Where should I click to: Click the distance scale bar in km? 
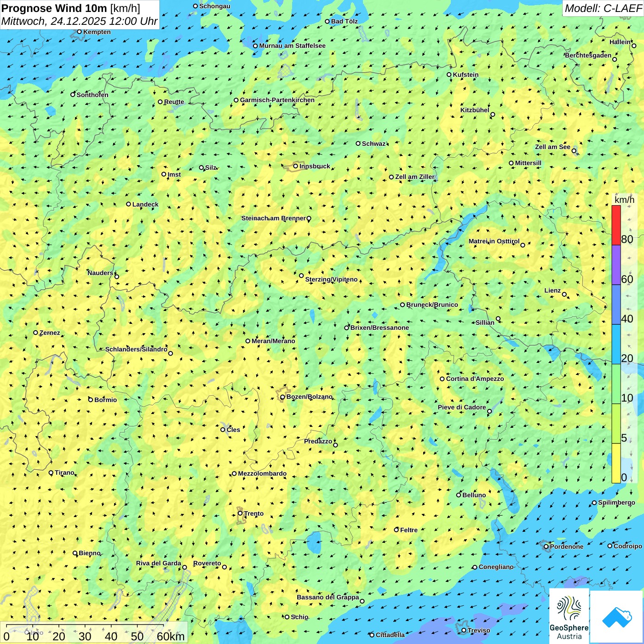coord(94,633)
